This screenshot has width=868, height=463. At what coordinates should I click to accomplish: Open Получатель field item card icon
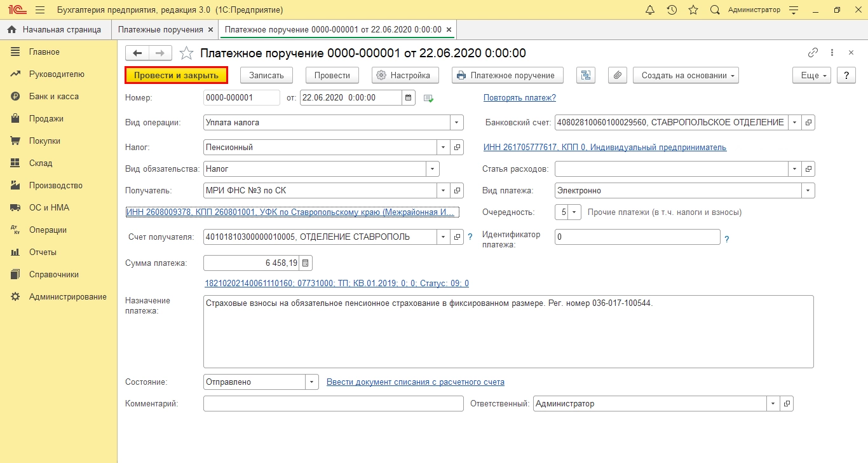tap(457, 191)
